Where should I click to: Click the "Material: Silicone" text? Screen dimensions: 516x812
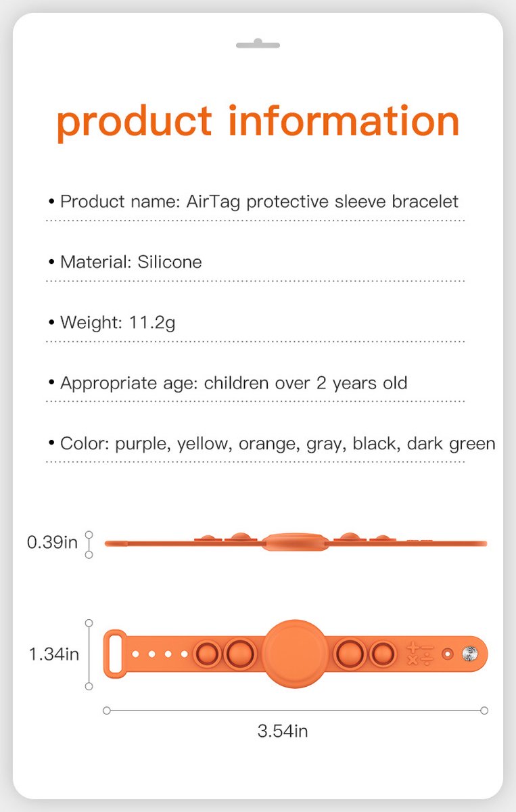point(131,262)
